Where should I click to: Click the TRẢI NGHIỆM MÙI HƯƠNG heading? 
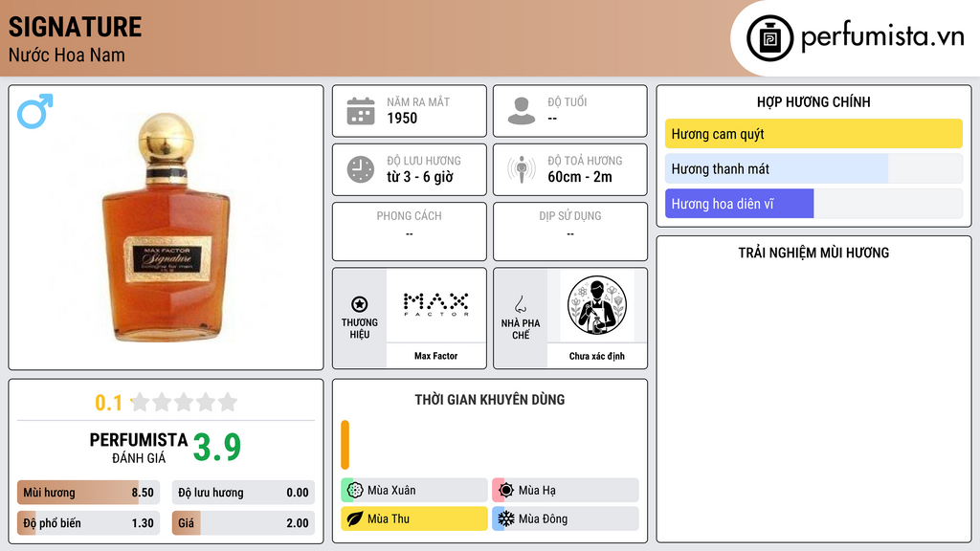813,253
